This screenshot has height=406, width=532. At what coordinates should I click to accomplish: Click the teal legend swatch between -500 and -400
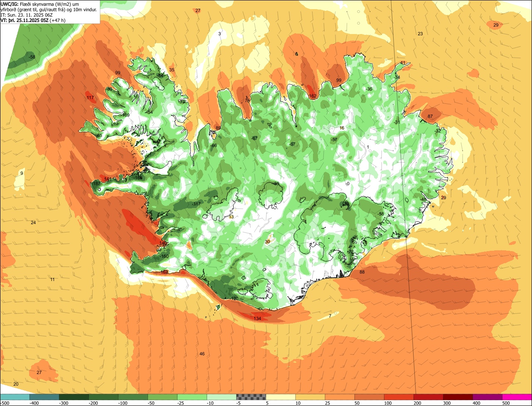click(15, 397)
